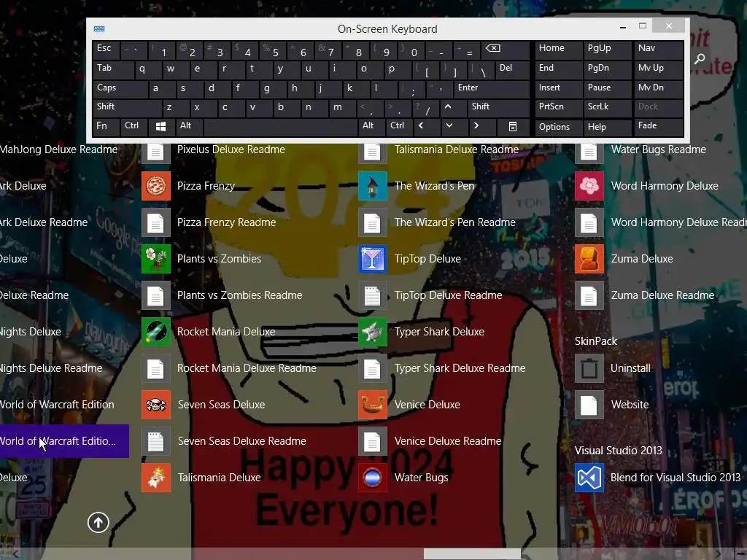747x560 pixels.
Task: Click the context menu key on keyboard
Action: pyautogui.click(x=513, y=126)
